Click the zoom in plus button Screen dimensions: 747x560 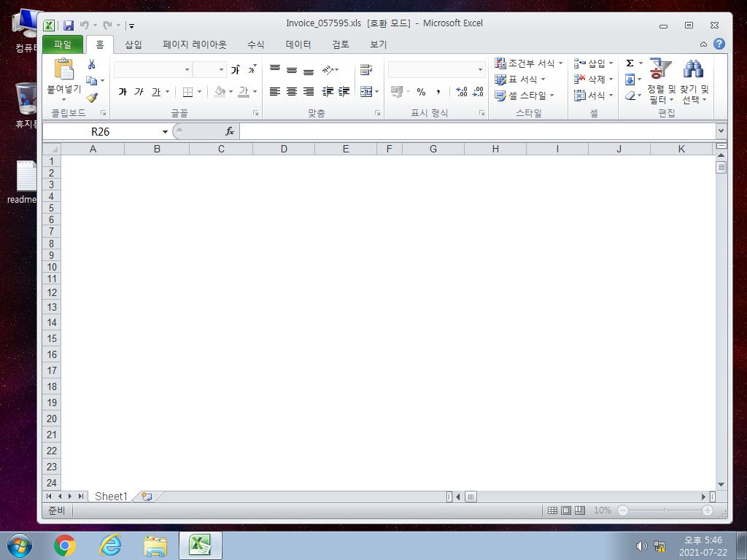coord(708,510)
